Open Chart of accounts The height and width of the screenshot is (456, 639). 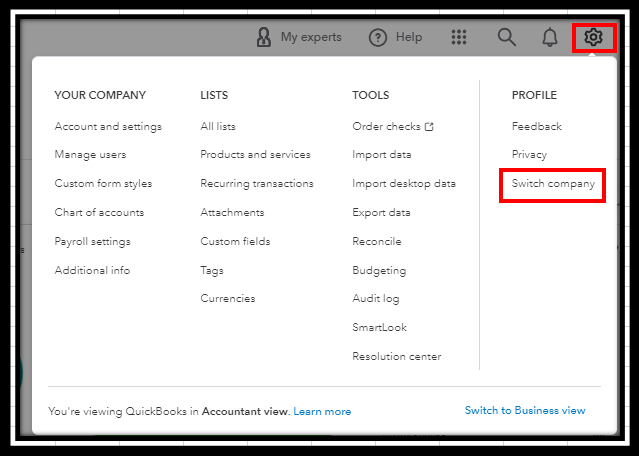[x=99, y=213]
